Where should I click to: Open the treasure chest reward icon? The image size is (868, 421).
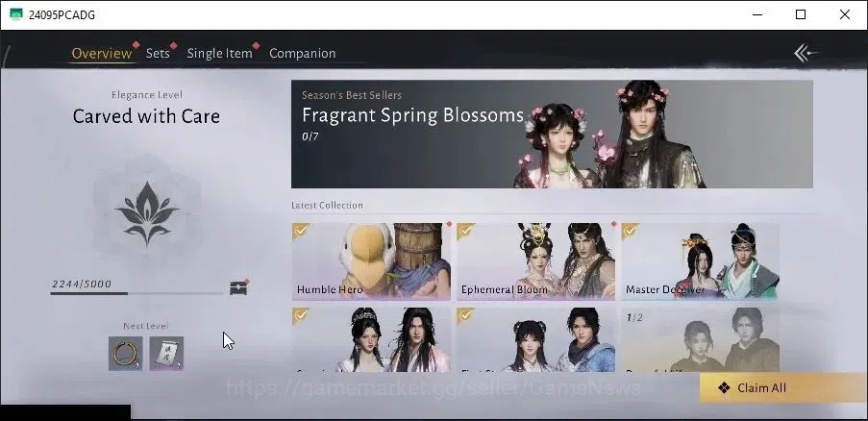(x=238, y=287)
